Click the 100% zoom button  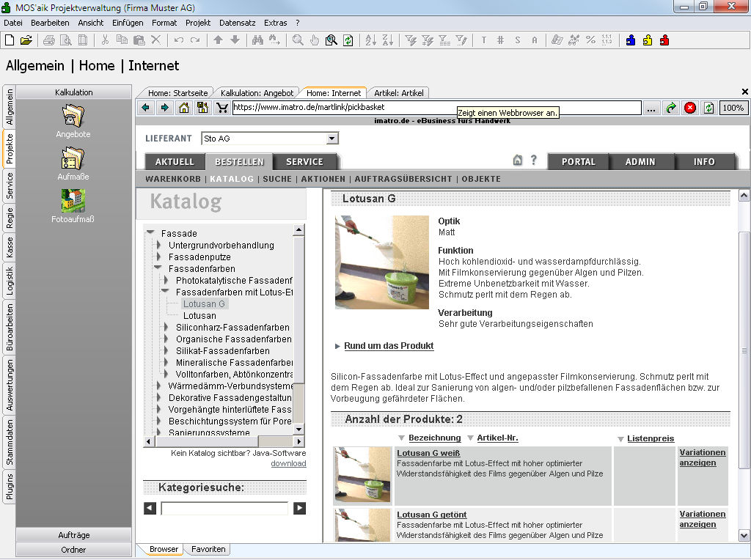coord(733,108)
